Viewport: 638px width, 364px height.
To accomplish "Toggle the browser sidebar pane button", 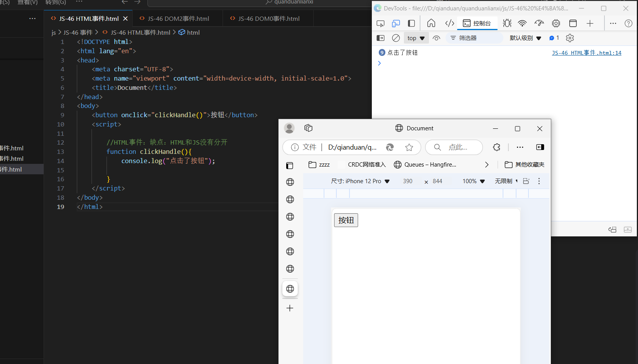I will pos(540,147).
